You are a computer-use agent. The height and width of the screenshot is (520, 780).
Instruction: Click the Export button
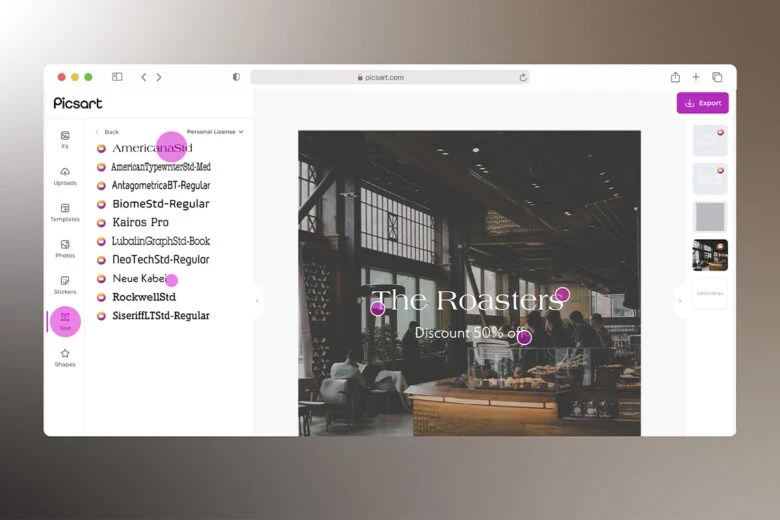click(702, 103)
